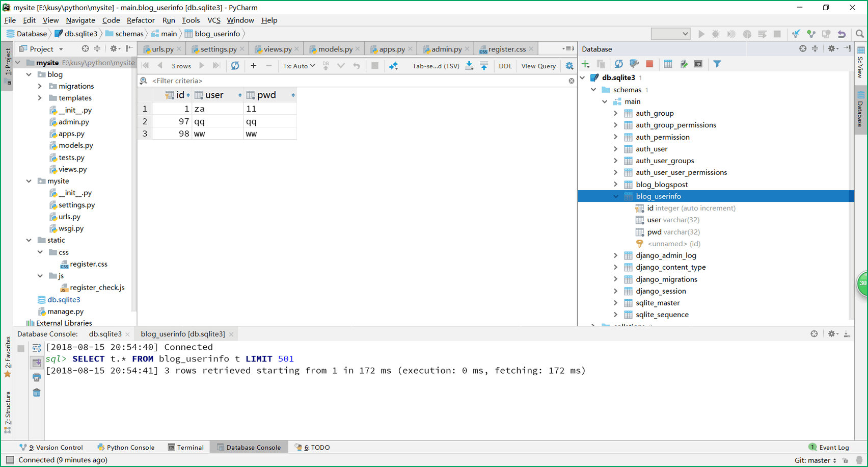Import data with upload arrow icon

pos(484,66)
